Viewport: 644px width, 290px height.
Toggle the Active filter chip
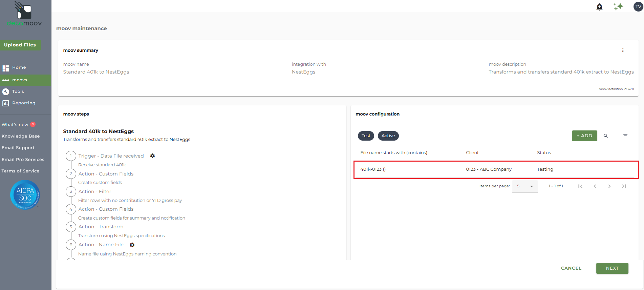(x=388, y=136)
